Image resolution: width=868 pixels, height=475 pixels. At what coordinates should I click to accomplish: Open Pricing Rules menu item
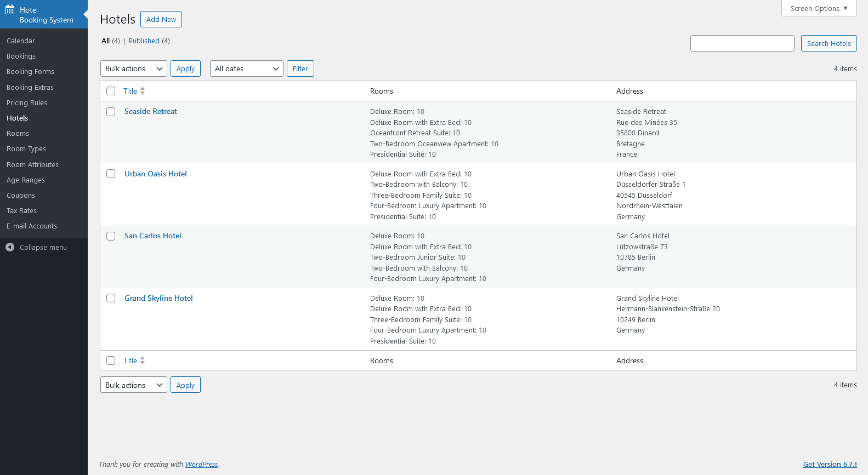pyautogui.click(x=27, y=103)
